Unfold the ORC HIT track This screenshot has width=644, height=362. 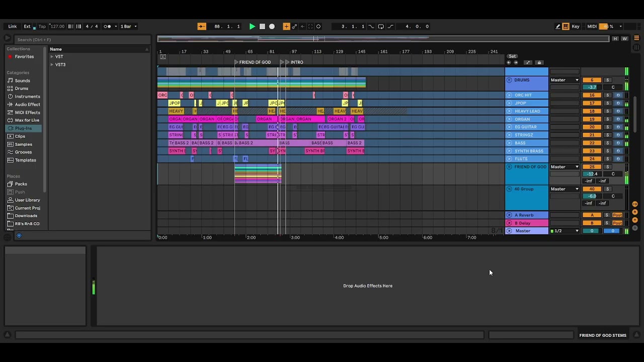[x=509, y=95]
